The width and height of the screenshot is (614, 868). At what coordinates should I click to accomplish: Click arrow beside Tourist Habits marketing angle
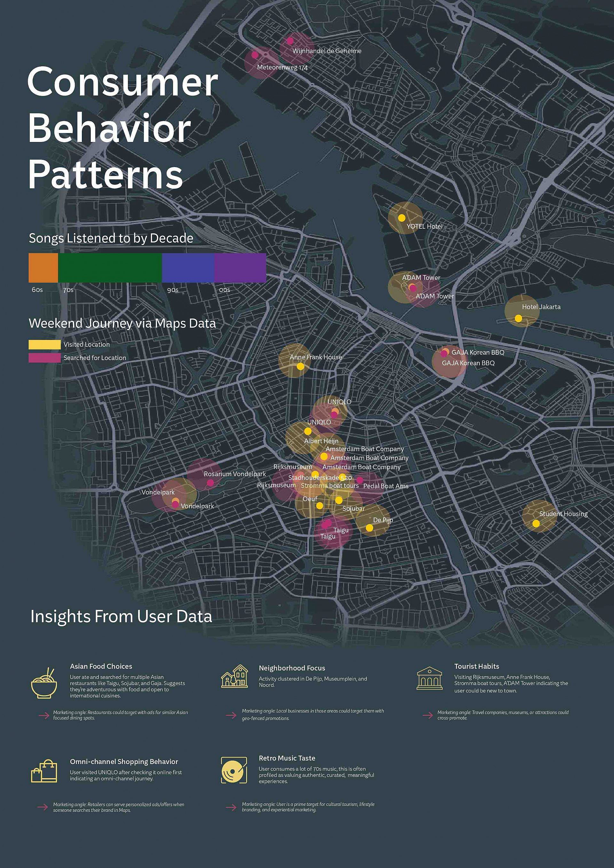428,715
